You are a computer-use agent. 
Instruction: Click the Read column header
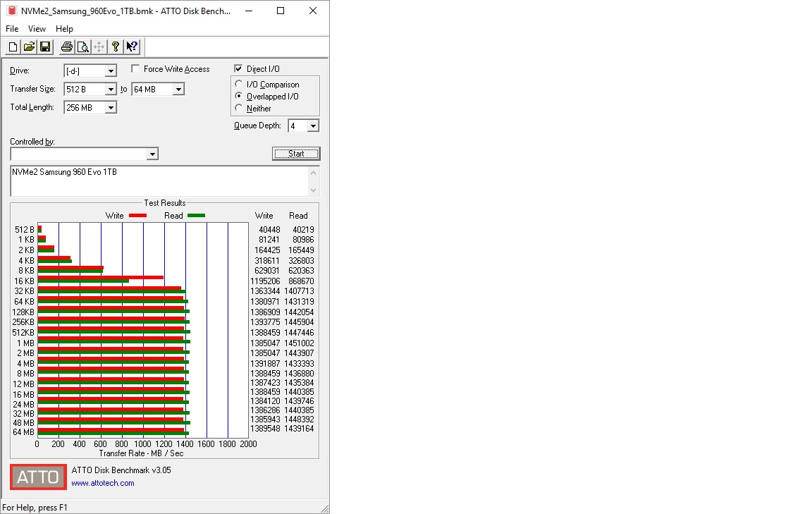(x=298, y=216)
